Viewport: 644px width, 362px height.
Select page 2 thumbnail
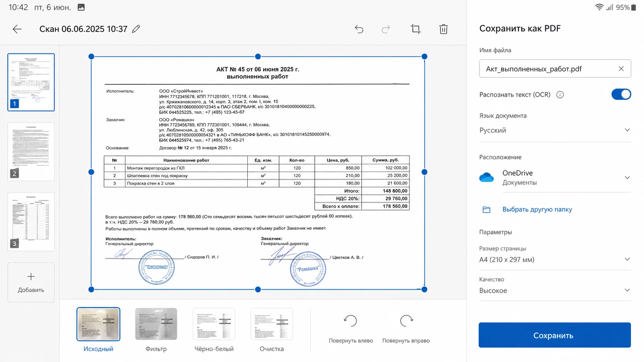pyautogui.click(x=31, y=152)
